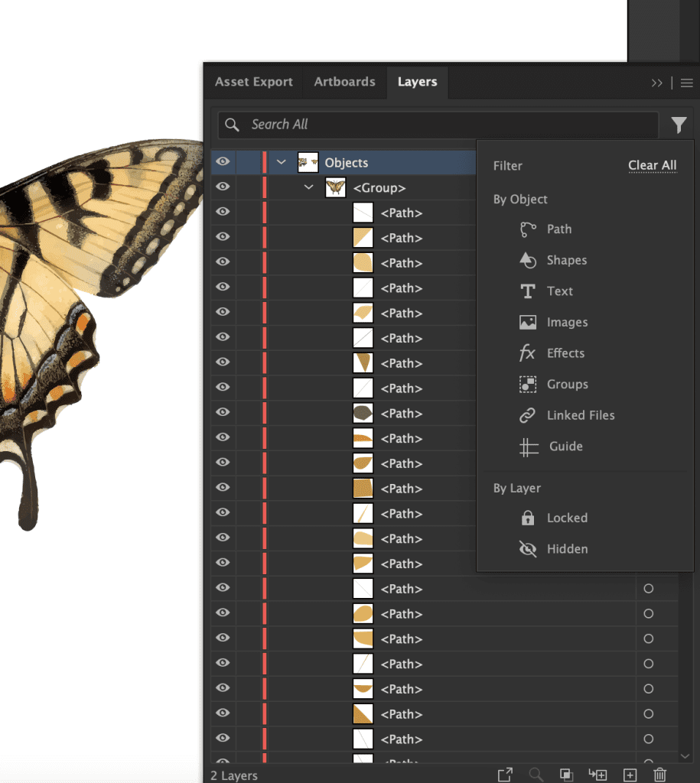Click the make clipping mask icon

point(566,775)
